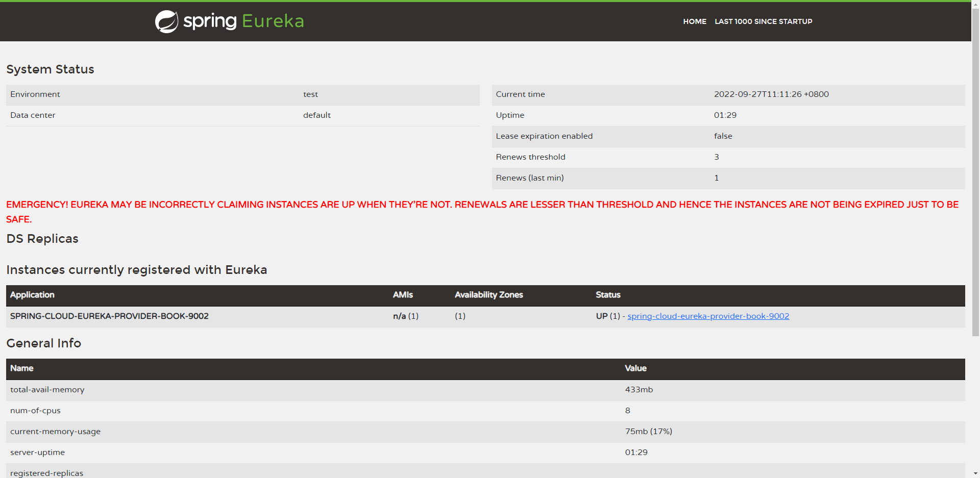980x478 pixels.
Task: Select the num-of-cpus row name
Action: [x=35, y=411]
